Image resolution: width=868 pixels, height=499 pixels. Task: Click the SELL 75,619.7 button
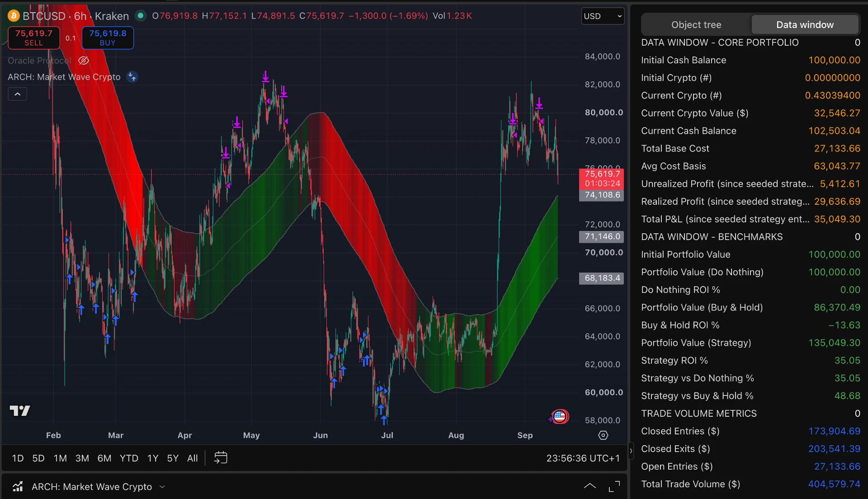point(34,38)
